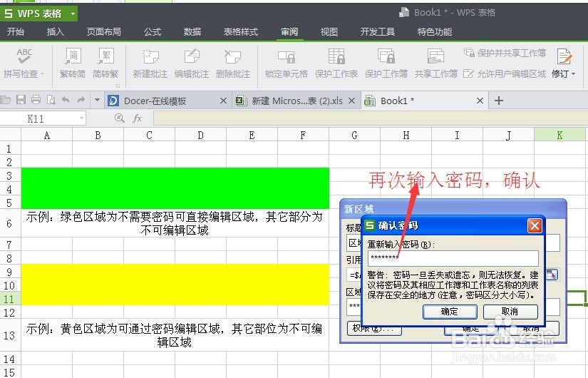Add a new document tab with plus

(x=499, y=101)
